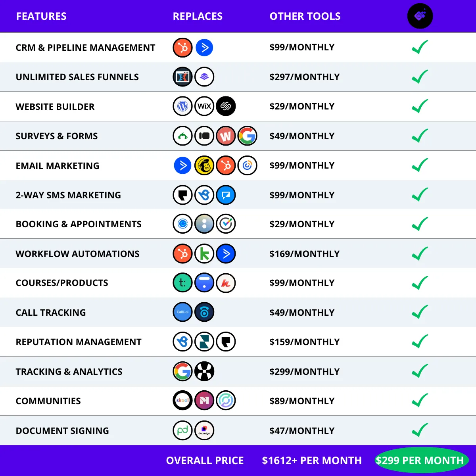Click the Communities row green checkmark

pyautogui.click(x=420, y=401)
